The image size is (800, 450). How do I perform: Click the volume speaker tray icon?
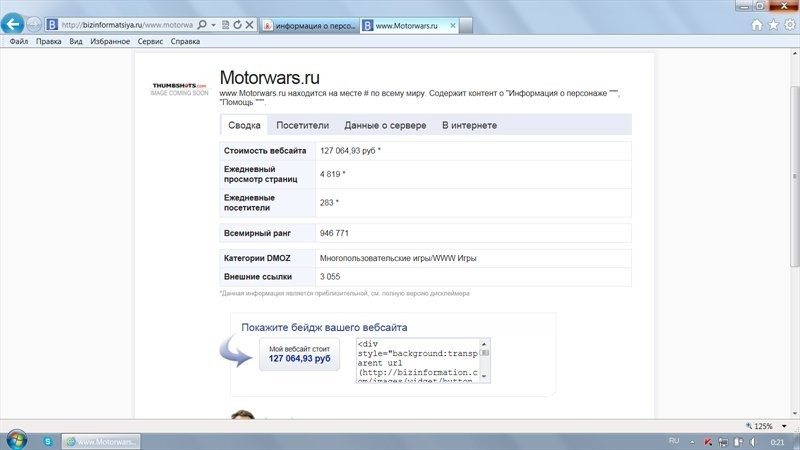(x=753, y=442)
